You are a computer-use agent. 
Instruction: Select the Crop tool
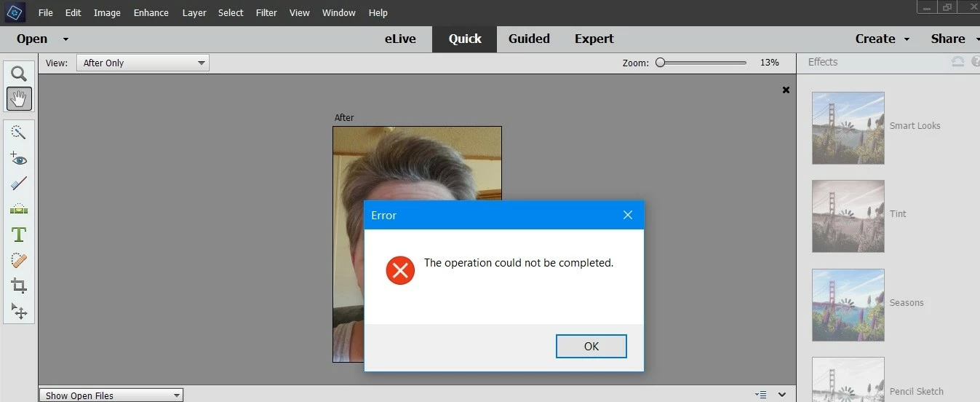(x=18, y=285)
